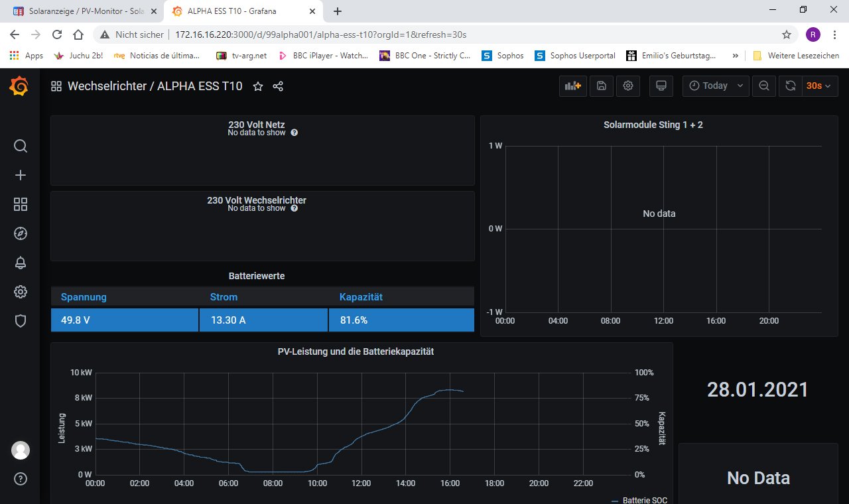Share the dashboard via share icon
The image size is (849, 504).
click(x=278, y=86)
